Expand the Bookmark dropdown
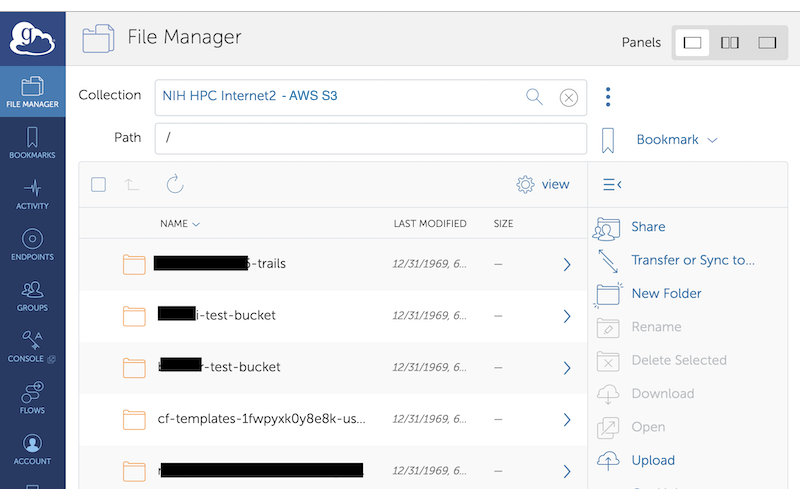This screenshot has width=800, height=500. click(x=677, y=140)
